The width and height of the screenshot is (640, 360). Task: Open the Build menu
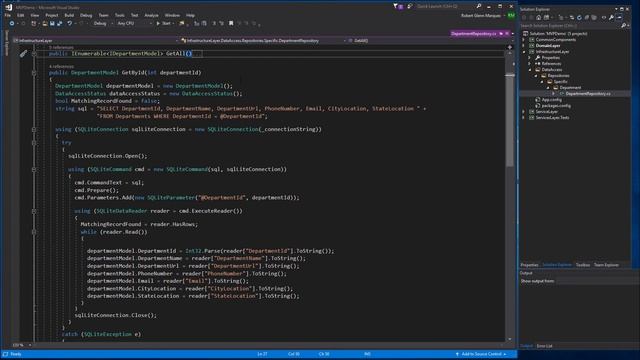pyautogui.click(x=69, y=15)
